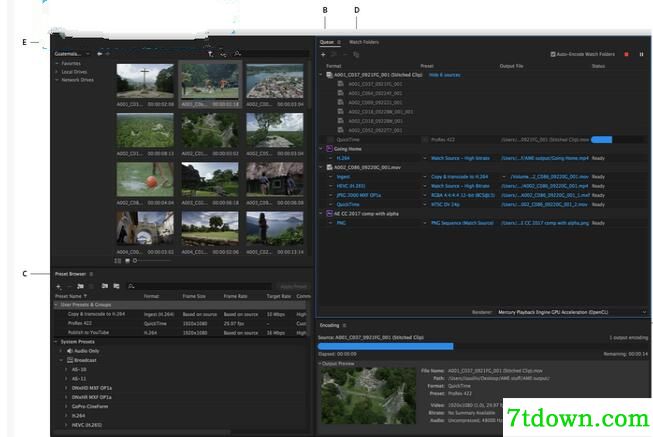
Task: Select the DNxHD MXF OP1a preset group
Action: tap(91, 388)
